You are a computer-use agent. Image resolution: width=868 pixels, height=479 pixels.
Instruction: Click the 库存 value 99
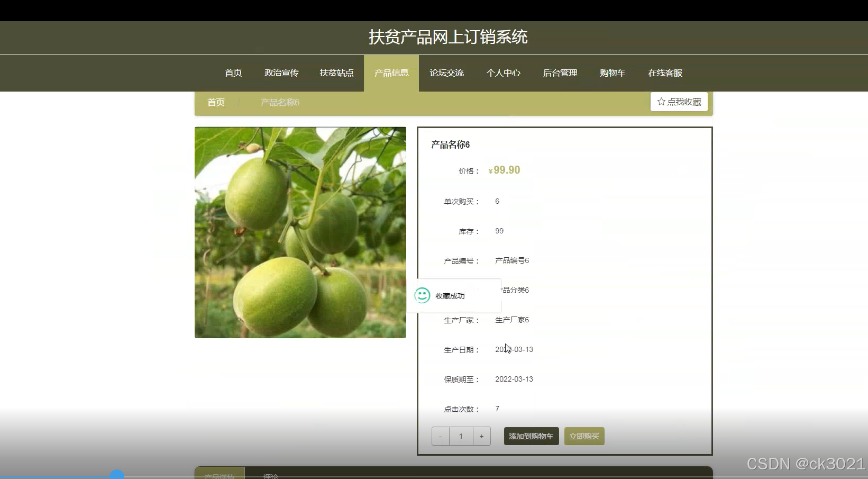pyautogui.click(x=499, y=231)
